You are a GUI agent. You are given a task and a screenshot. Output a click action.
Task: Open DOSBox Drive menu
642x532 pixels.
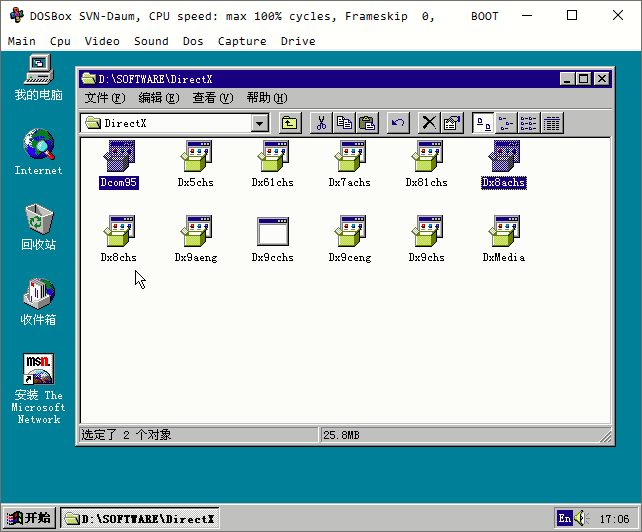tap(298, 41)
